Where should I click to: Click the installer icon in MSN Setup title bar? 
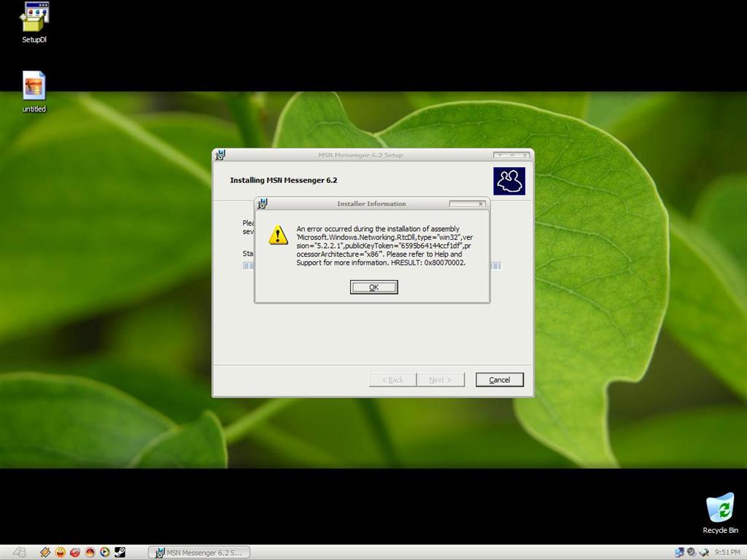pos(220,155)
